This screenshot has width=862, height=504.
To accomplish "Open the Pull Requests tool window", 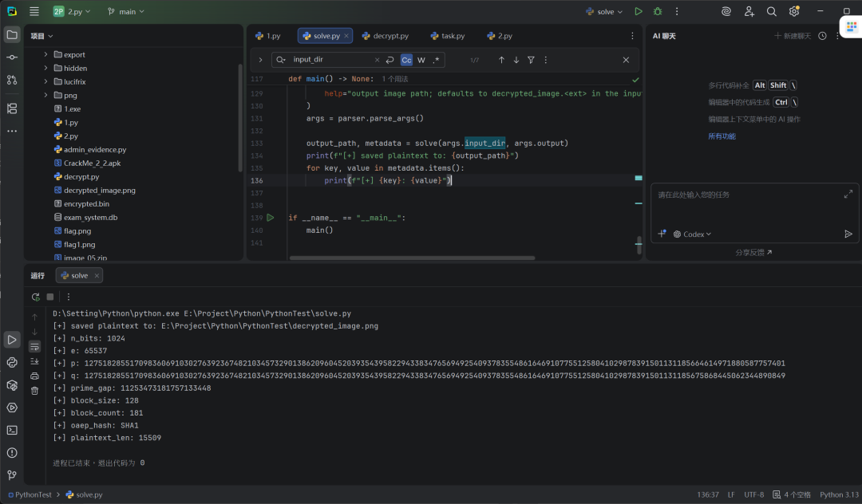I will [x=11, y=80].
